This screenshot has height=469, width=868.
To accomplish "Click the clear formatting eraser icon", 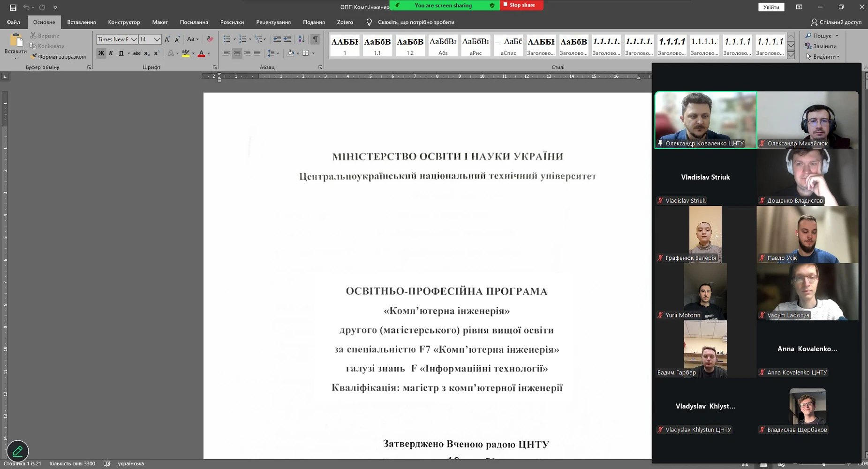I will click(x=210, y=39).
